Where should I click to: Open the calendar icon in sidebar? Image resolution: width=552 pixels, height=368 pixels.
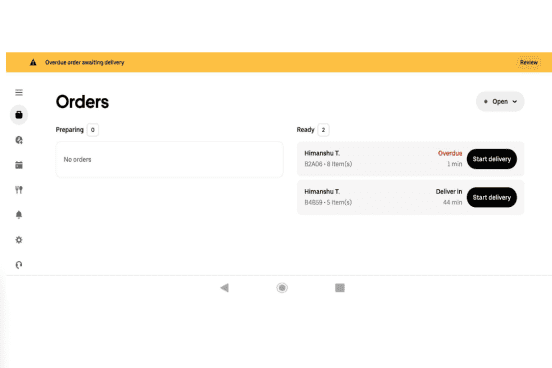[19, 165]
